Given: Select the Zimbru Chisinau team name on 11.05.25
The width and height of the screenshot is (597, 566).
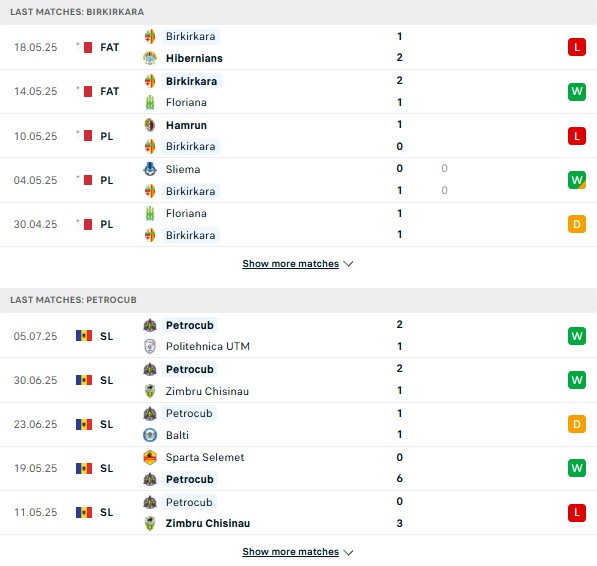Looking at the screenshot, I should (x=208, y=523).
